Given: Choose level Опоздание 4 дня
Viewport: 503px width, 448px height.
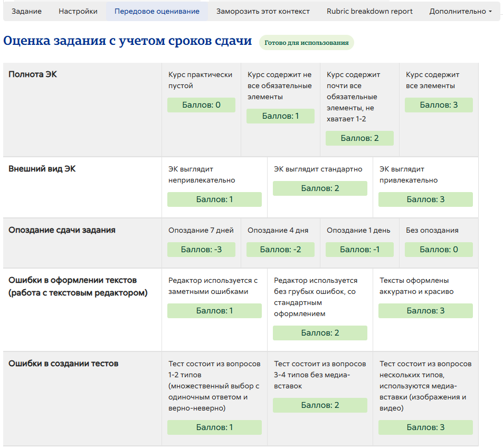Looking at the screenshot, I should click(x=278, y=230).
